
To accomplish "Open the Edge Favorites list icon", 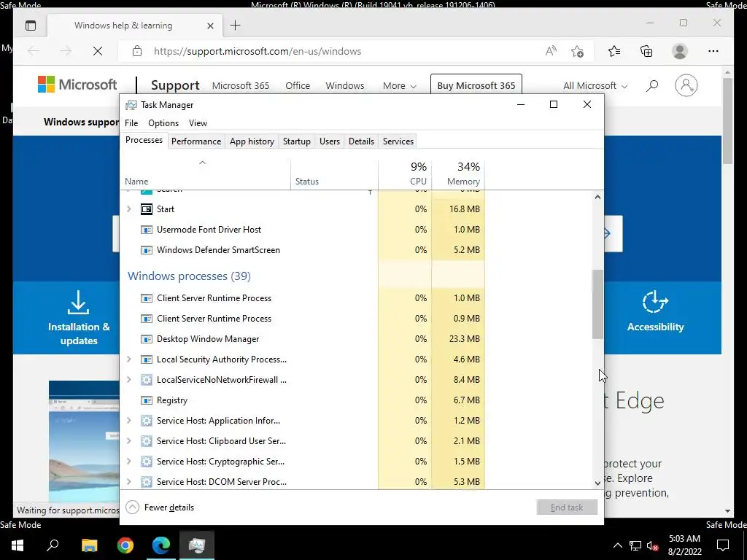I will pyautogui.click(x=614, y=51).
